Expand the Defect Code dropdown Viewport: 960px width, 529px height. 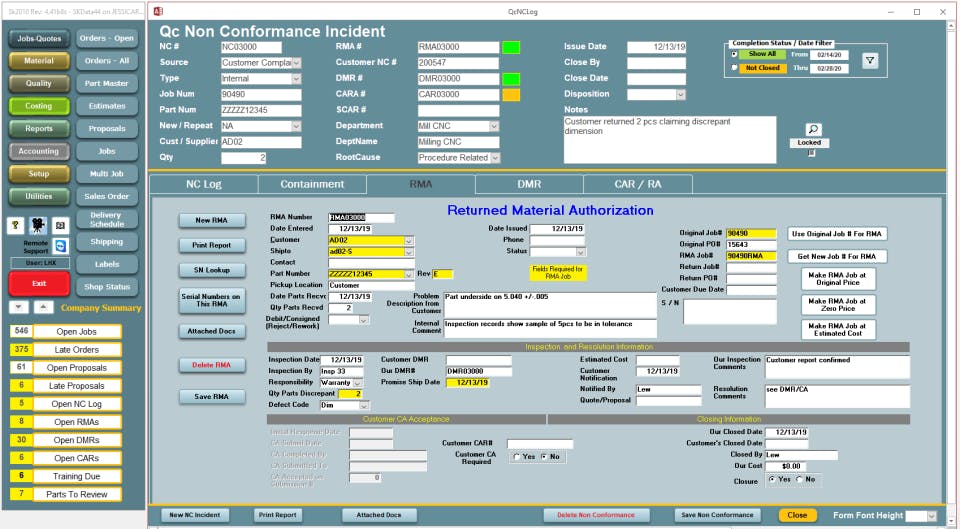[364, 405]
